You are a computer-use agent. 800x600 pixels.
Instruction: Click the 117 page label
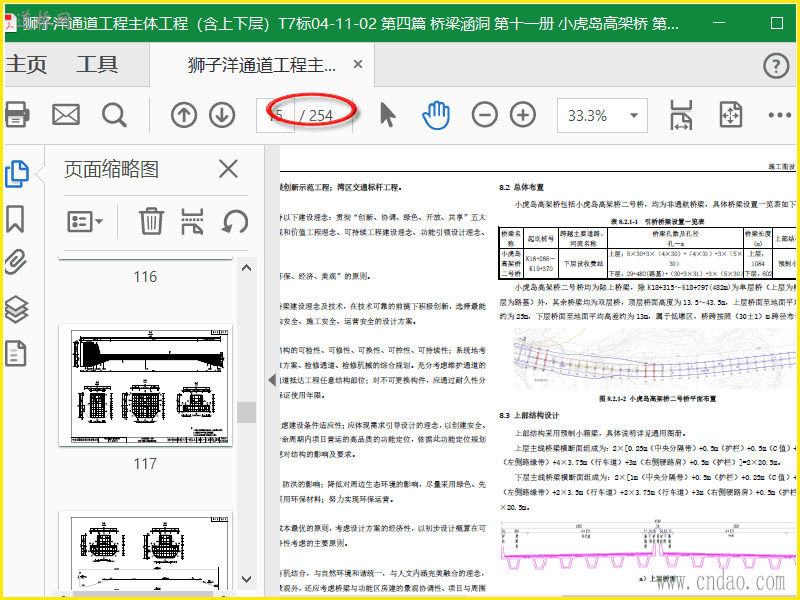[x=145, y=464]
